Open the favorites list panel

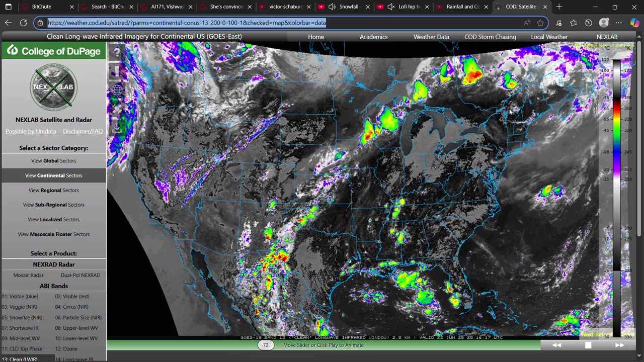[x=574, y=23]
